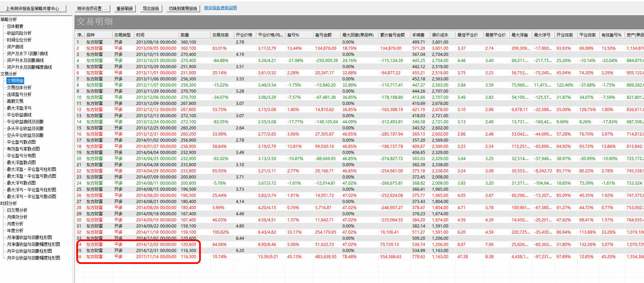Click the 时段分析 tree group node
Viewport: 644px width, 283px height.
[9, 203]
